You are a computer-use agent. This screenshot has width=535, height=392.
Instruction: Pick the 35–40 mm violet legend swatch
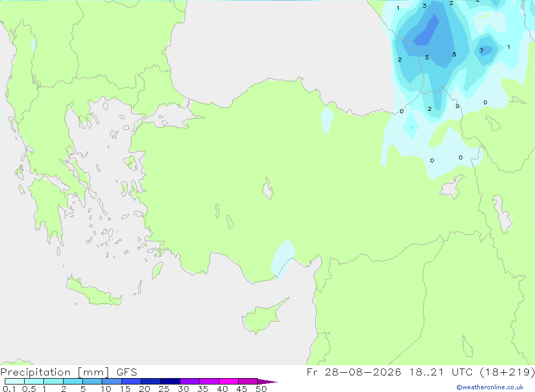point(209,381)
